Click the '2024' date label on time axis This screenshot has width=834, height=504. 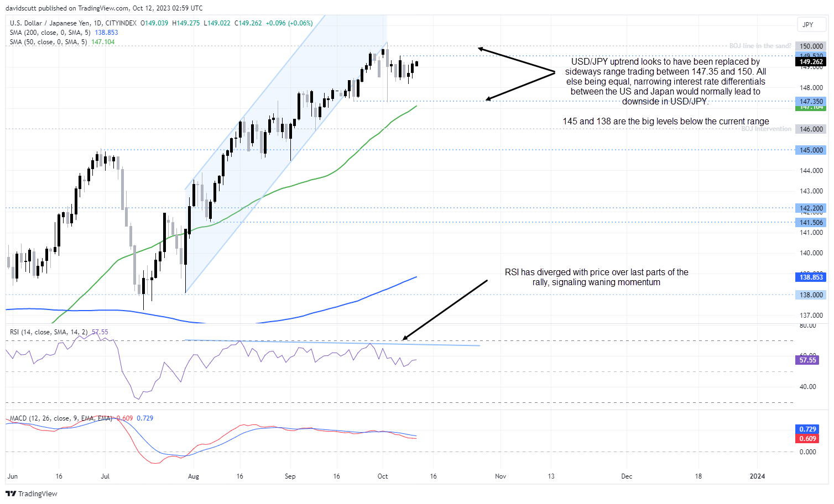point(757,476)
